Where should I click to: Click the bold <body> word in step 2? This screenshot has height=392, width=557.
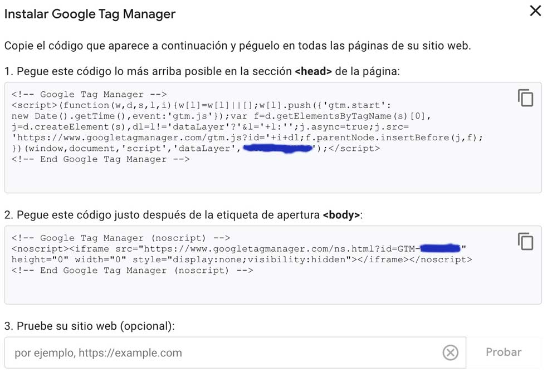point(341,215)
